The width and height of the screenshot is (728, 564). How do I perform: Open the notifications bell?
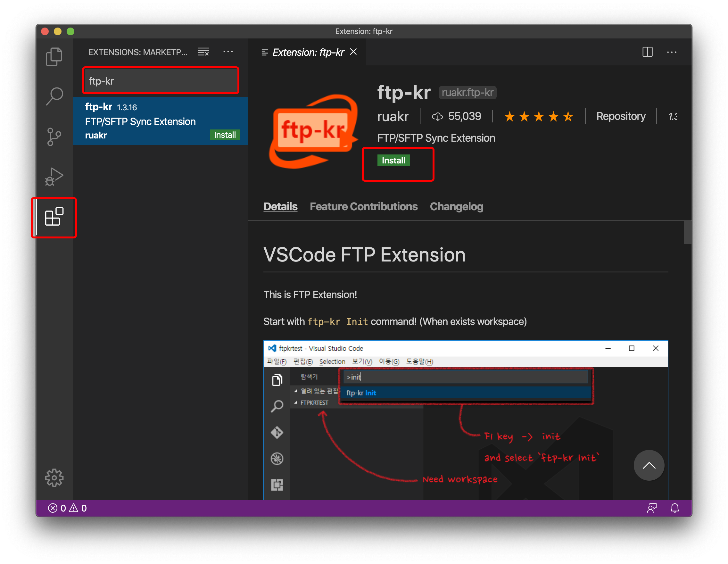pyautogui.click(x=675, y=508)
